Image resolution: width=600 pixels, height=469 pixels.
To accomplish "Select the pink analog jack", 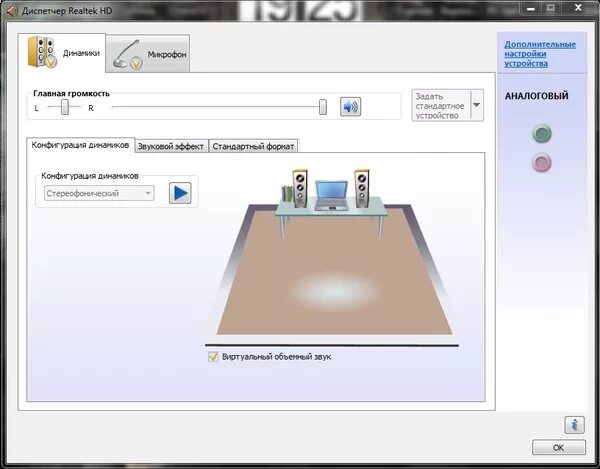I will pos(542,163).
